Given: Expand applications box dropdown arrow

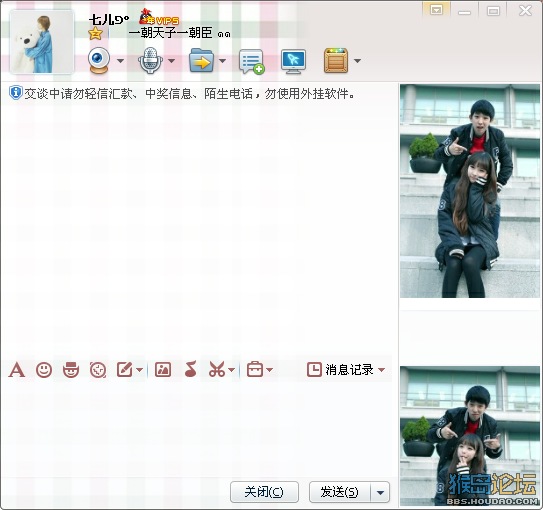Looking at the screenshot, I should click(x=357, y=61).
